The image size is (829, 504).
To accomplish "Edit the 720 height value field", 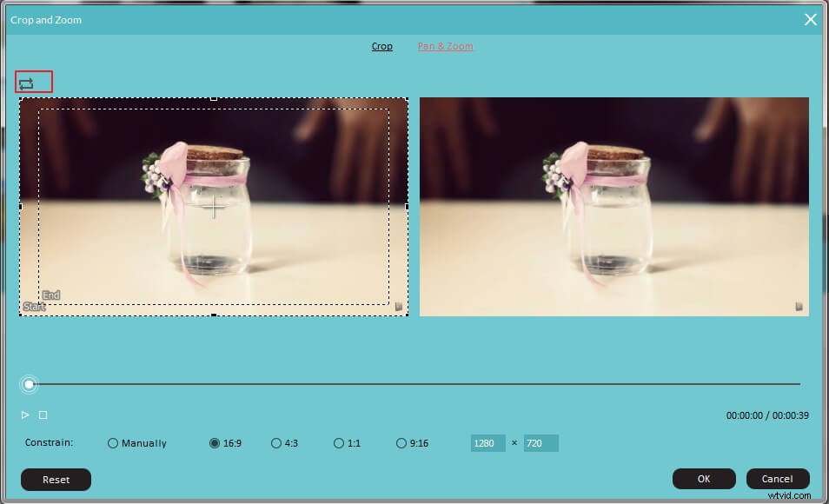I will click(541, 443).
